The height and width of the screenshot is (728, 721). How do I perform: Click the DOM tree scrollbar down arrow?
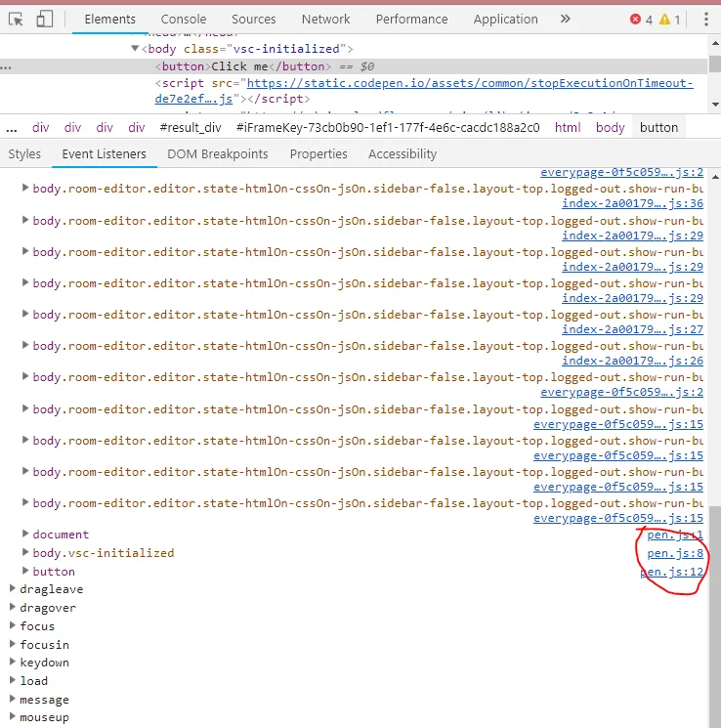(715, 105)
